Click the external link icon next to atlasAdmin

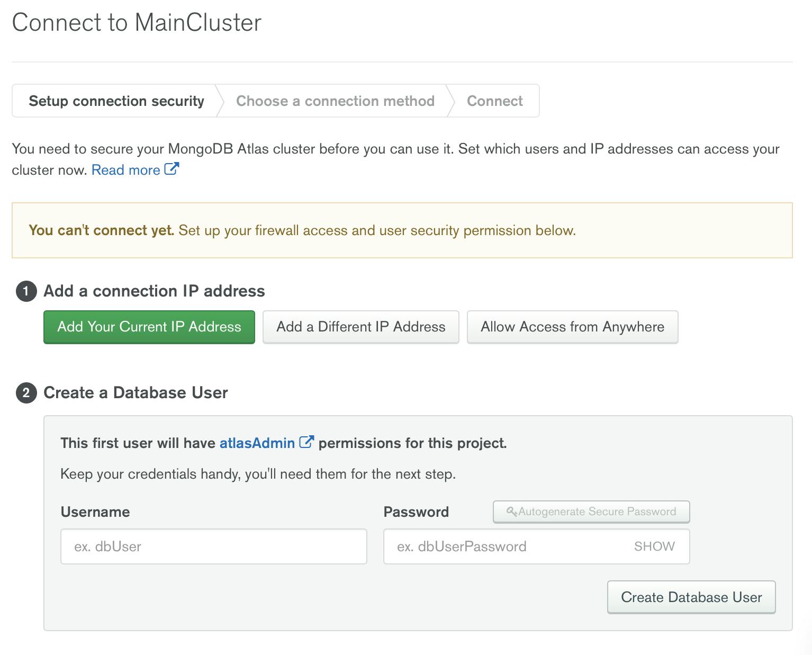tap(306, 442)
